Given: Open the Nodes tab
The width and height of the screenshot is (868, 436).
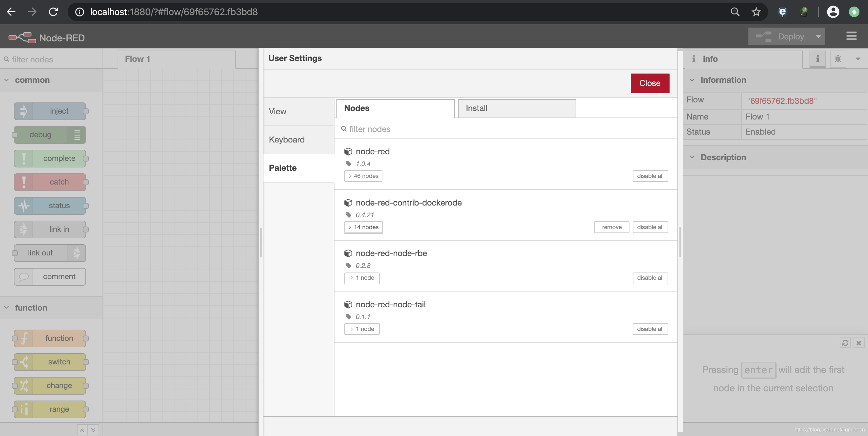Looking at the screenshot, I should 395,108.
